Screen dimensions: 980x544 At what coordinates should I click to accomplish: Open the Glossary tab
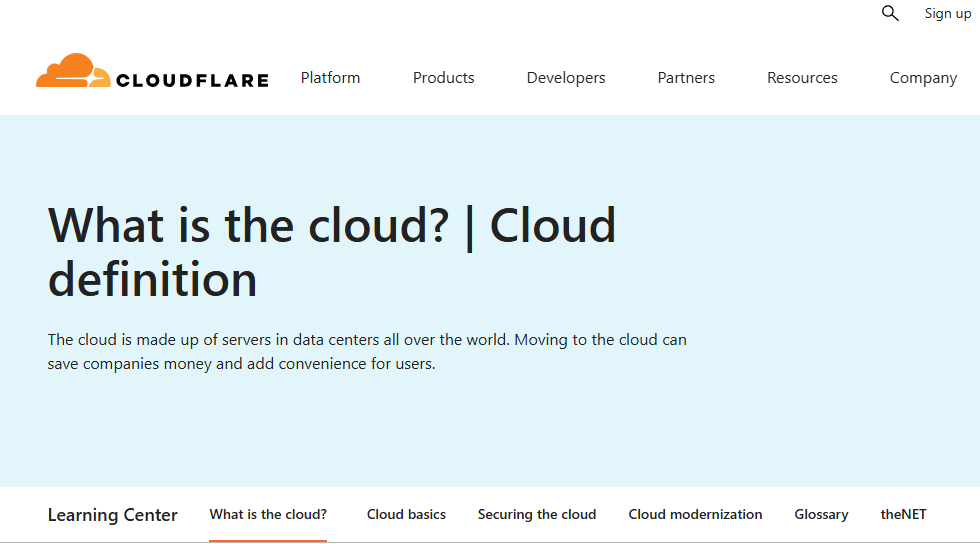coord(821,514)
